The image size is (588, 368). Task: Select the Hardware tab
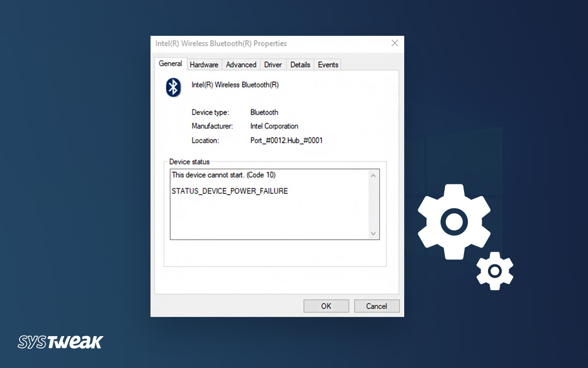click(x=204, y=64)
